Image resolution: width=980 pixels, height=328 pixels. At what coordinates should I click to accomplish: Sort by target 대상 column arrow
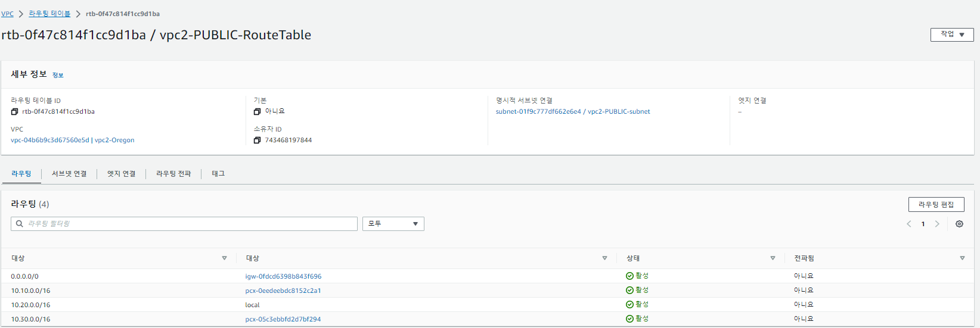click(x=604, y=258)
